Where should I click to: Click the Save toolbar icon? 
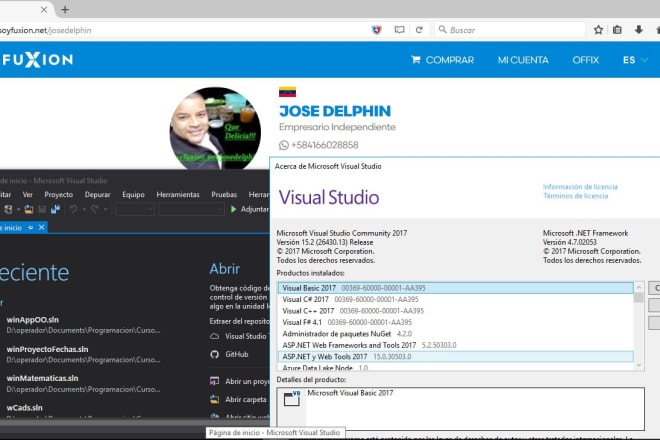tap(42, 209)
